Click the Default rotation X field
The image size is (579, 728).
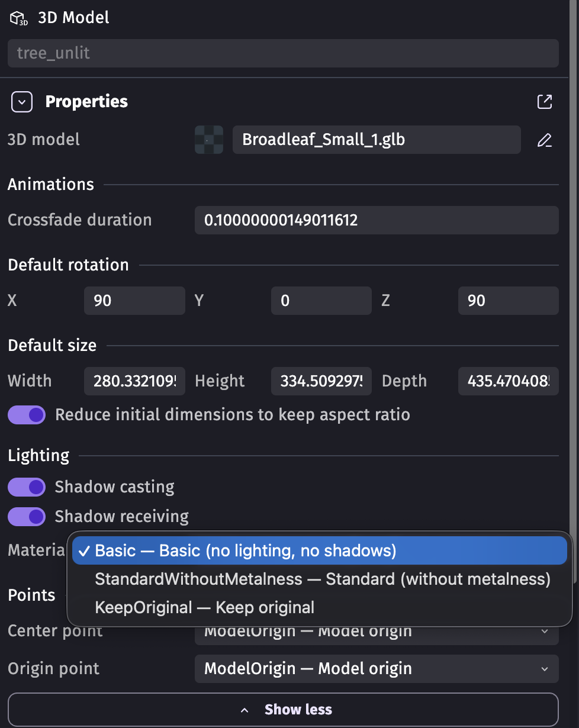click(134, 301)
